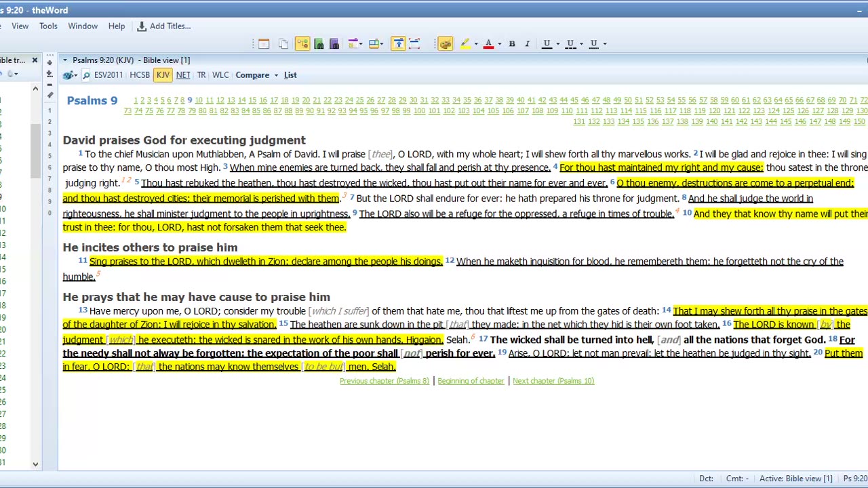The width and height of the screenshot is (868, 488).
Task: Click the left panel scrollbar down arrow
Action: coord(35,464)
